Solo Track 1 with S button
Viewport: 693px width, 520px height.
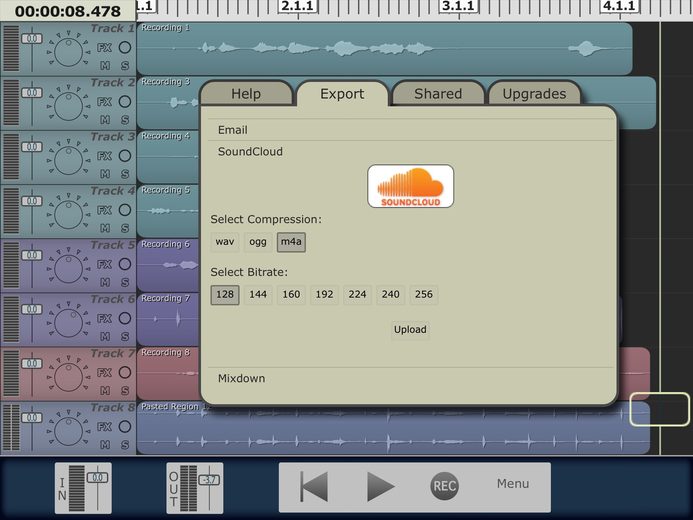point(125,65)
